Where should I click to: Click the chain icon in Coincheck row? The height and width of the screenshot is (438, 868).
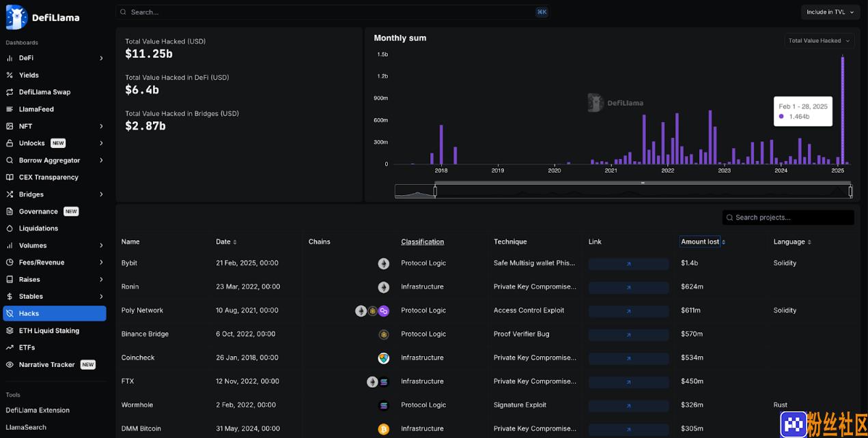coord(384,358)
